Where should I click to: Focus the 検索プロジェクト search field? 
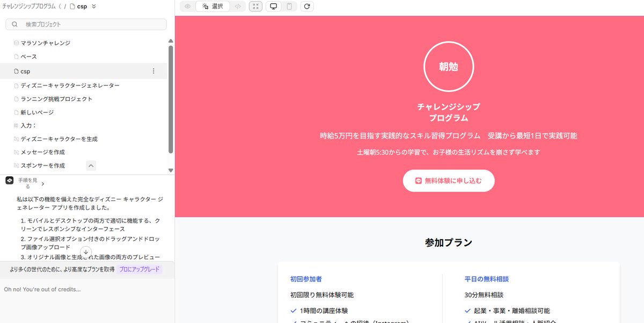[x=86, y=24]
